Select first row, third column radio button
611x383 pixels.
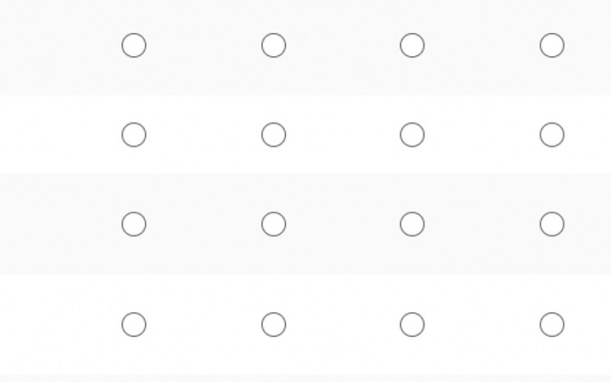[412, 46]
